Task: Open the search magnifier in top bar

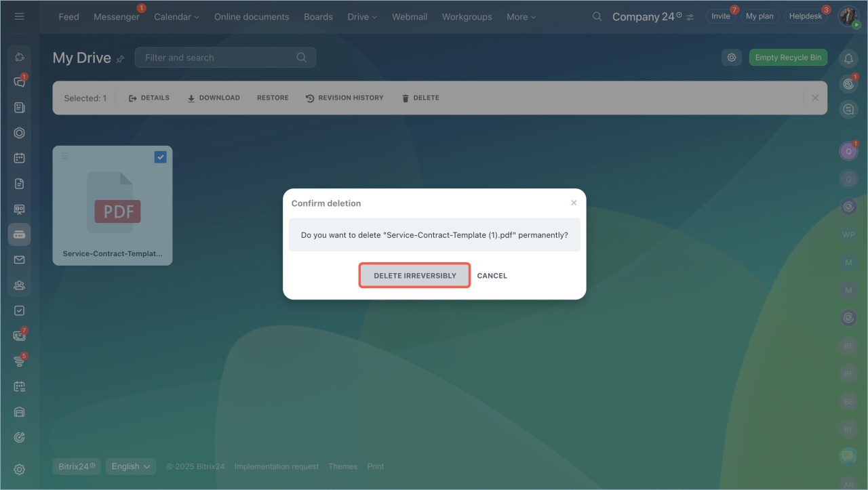Action: pyautogui.click(x=597, y=16)
